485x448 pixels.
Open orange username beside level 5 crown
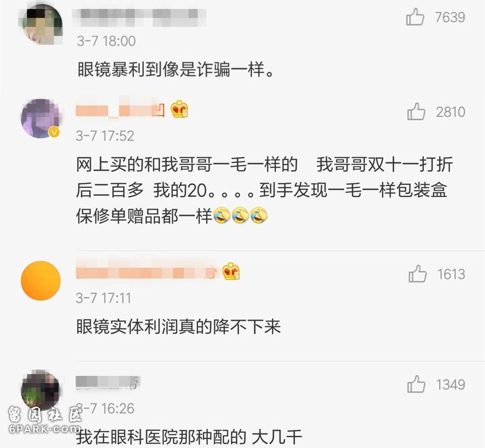click(147, 272)
